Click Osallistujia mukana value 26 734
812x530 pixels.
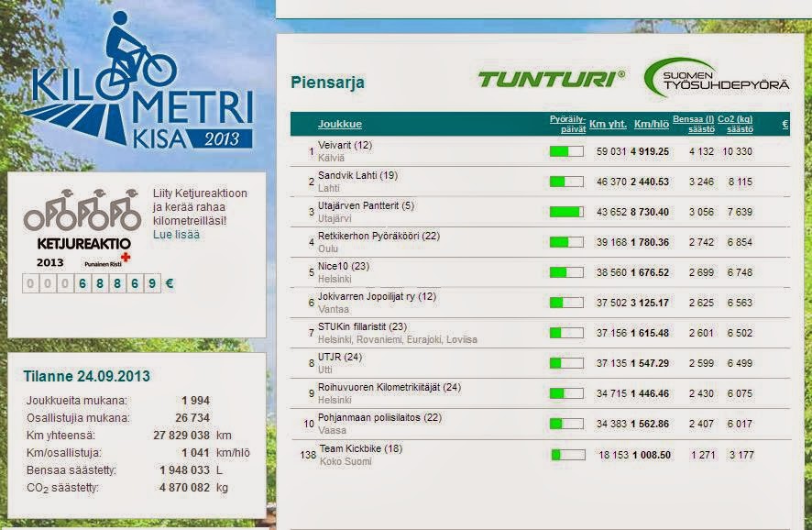click(192, 418)
